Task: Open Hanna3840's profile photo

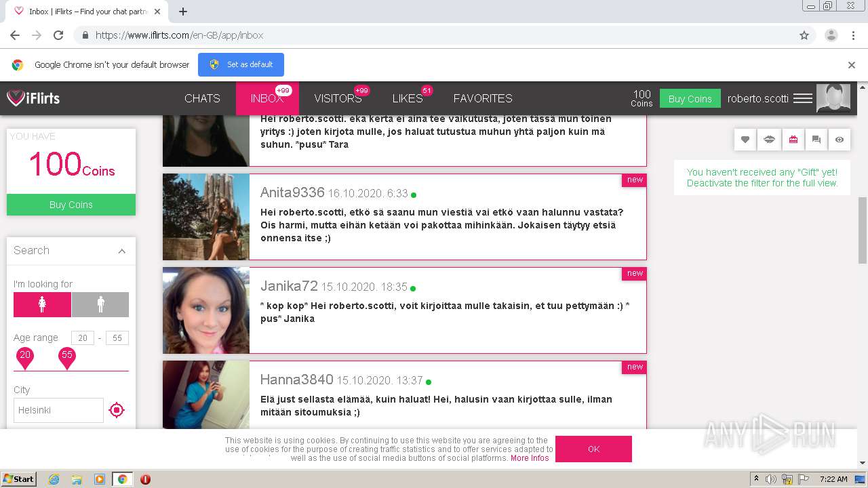Action: tap(206, 394)
